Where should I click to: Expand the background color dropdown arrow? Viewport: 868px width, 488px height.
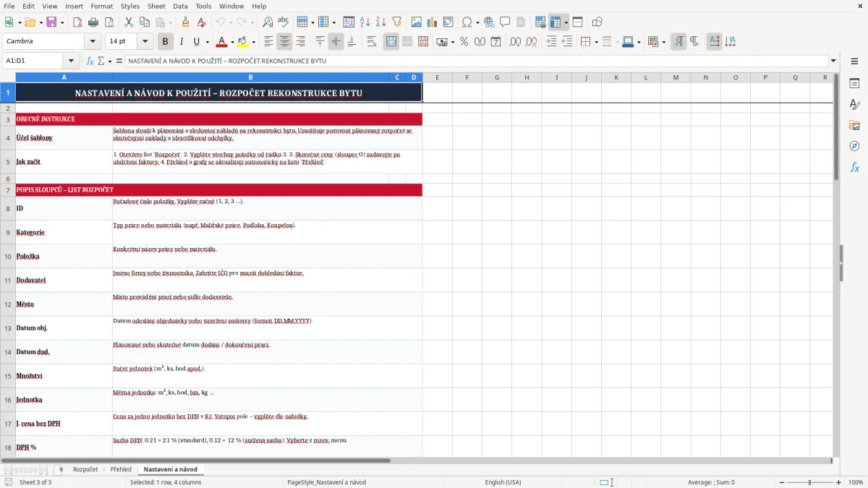click(x=253, y=42)
